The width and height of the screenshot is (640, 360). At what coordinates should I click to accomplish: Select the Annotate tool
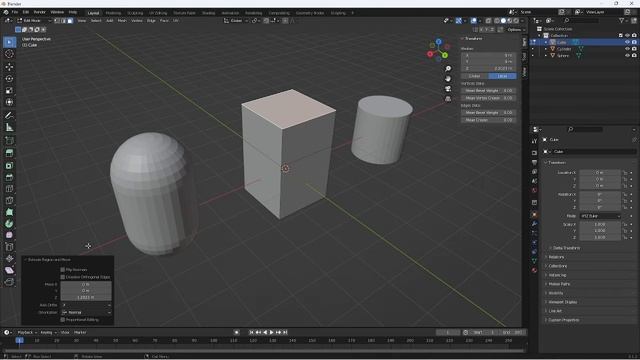pos(9,116)
